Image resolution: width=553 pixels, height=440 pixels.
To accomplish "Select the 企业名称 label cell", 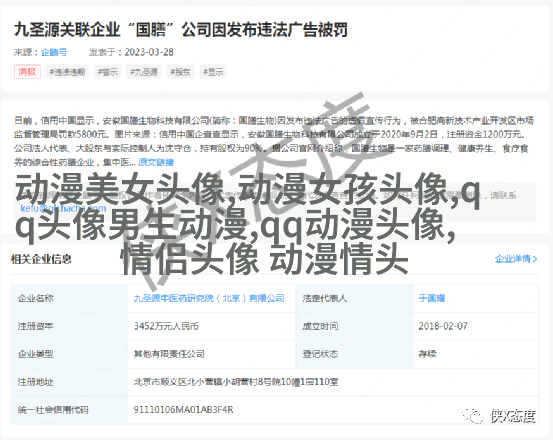I will pyautogui.click(x=69, y=298).
